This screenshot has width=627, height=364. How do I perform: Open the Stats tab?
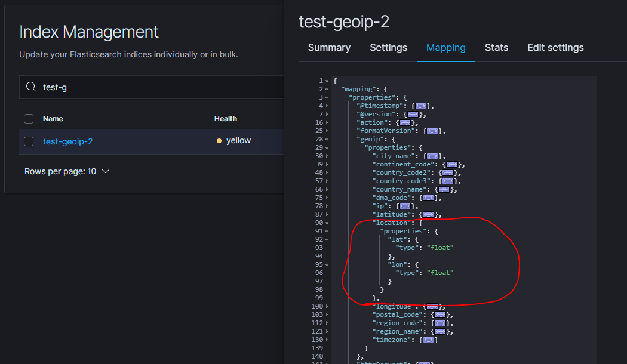(496, 48)
